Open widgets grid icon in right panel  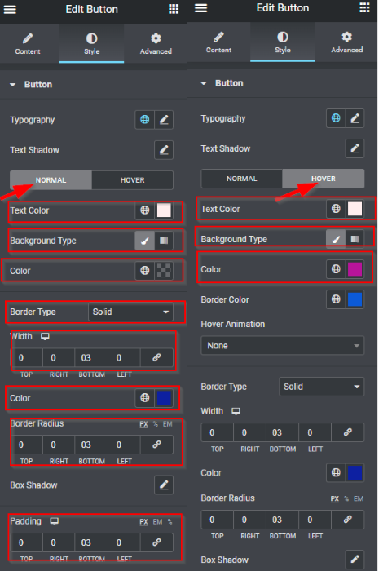(x=364, y=7)
